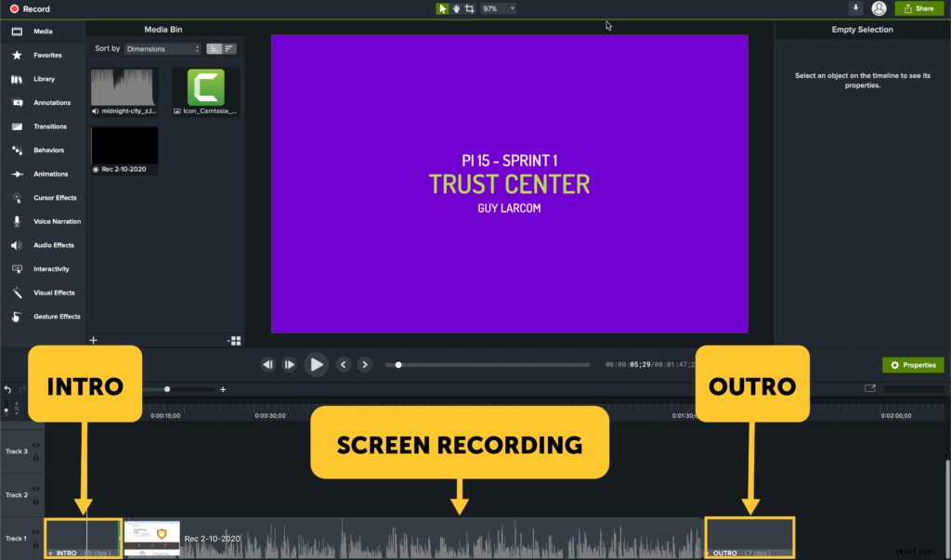Viewport: 951px width, 560px height.
Task: Open the Sort by Dimensions dropdown
Action: [163, 47]
